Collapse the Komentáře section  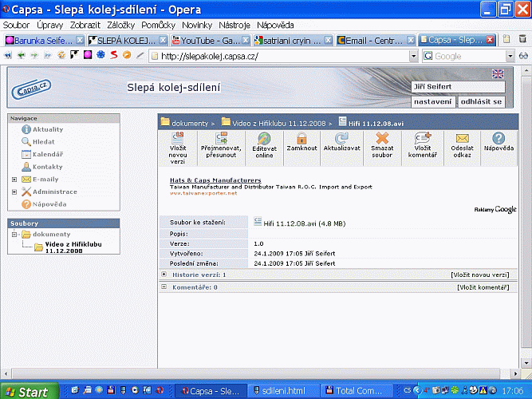(164, 286)
